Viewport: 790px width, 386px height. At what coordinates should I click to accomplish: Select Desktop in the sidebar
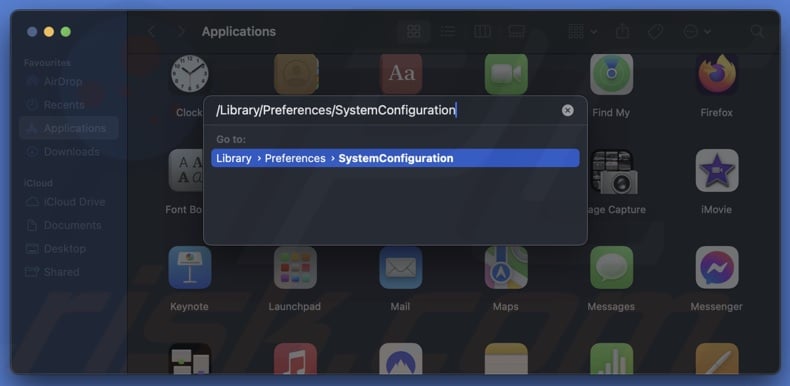pyautogui.click(x=69, y=248)
